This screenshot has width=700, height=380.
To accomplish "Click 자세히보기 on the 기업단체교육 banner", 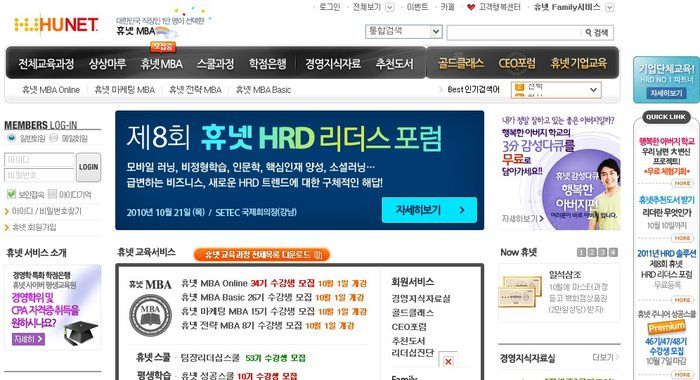I will (666, 93).
